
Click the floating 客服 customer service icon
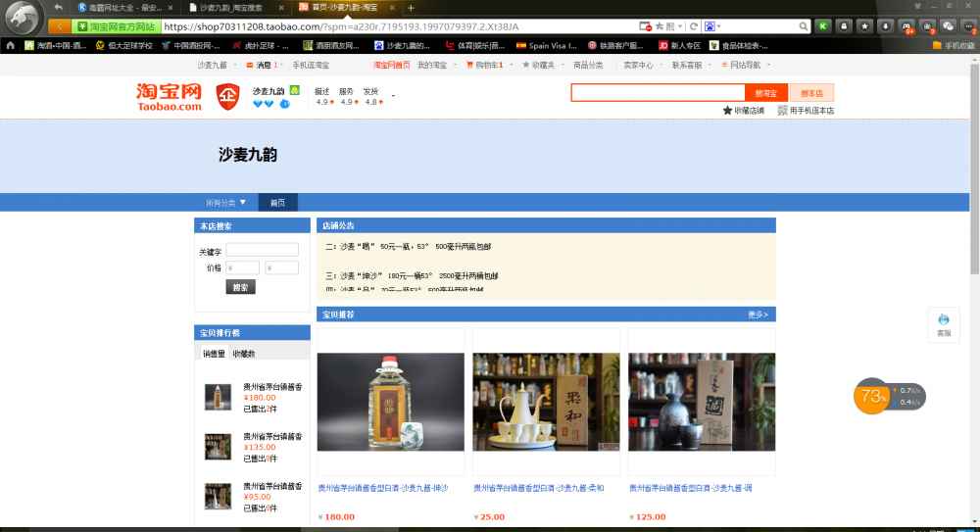coord(943,325)
